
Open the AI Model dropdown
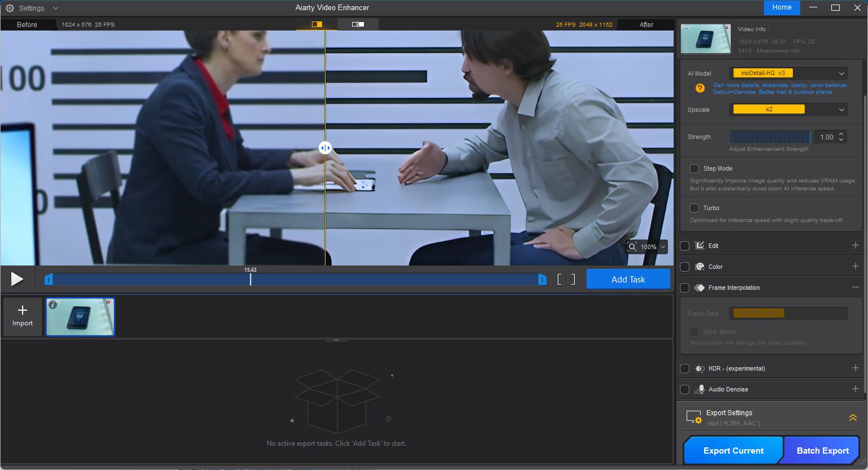788,73
